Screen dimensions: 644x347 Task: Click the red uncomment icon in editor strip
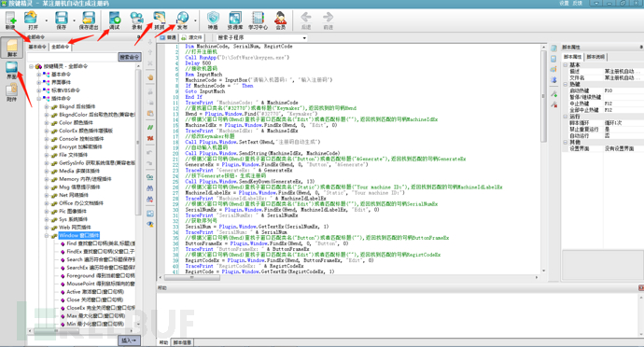coord(150,138)
